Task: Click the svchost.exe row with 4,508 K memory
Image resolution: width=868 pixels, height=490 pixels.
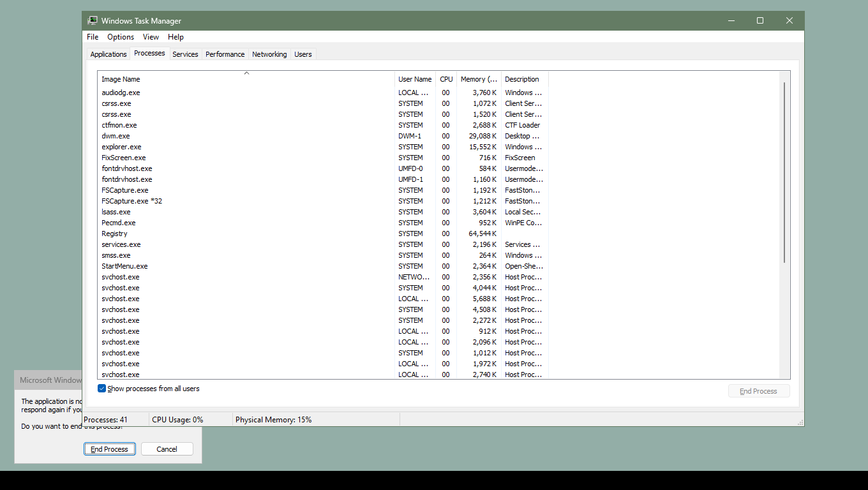Action: tap(323, 309)
